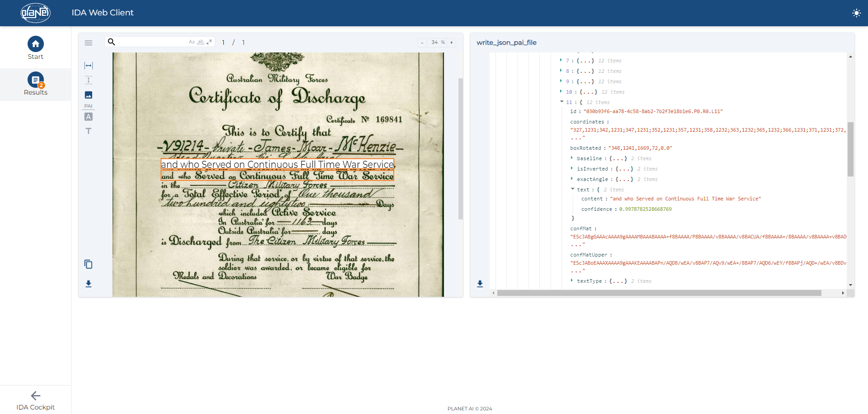The width and height of the screenshot is (868, 414).
Task: Click the confMat value string
Action: tap(708, 240)
